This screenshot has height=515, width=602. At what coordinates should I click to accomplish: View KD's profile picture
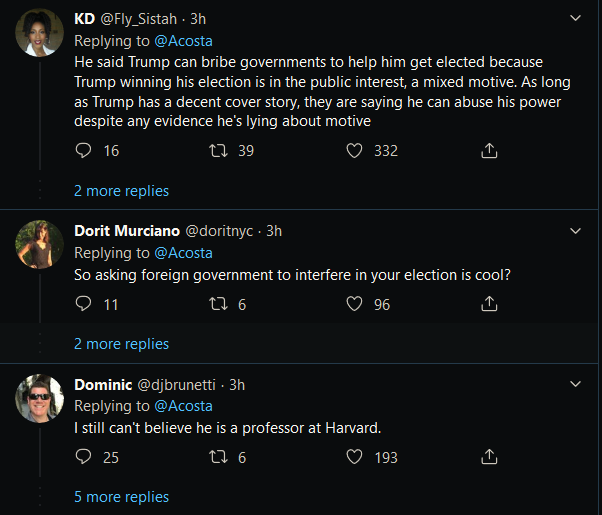41,38
